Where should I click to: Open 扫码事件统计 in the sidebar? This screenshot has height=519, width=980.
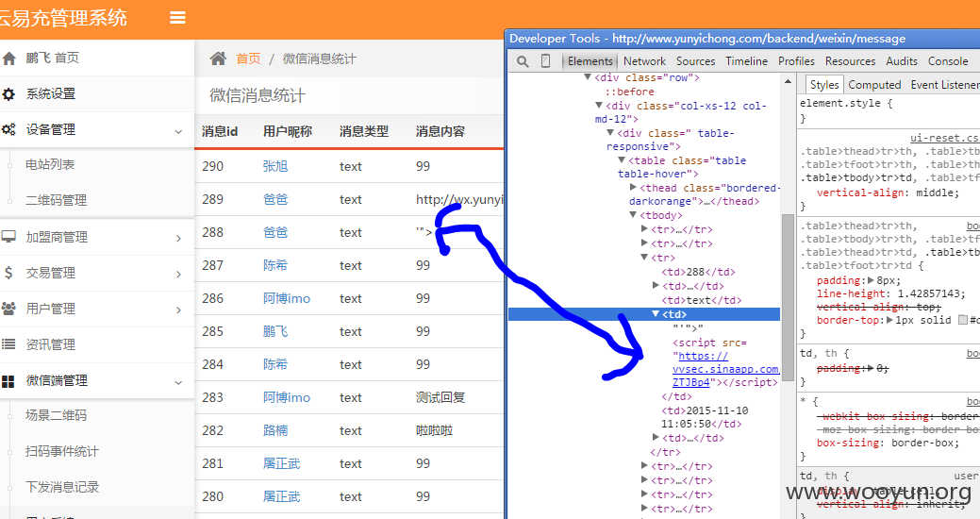point(62,451)
